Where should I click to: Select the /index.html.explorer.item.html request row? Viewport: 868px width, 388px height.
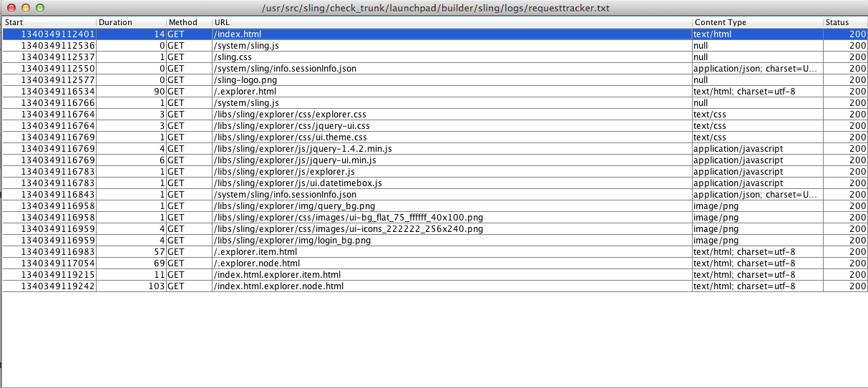pos(451,274)
